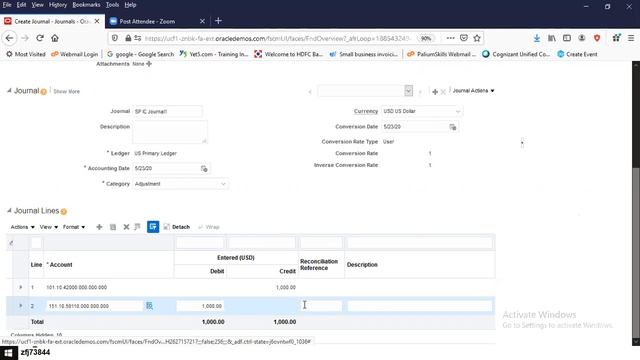Click the Journal name input field

point(167,111)
